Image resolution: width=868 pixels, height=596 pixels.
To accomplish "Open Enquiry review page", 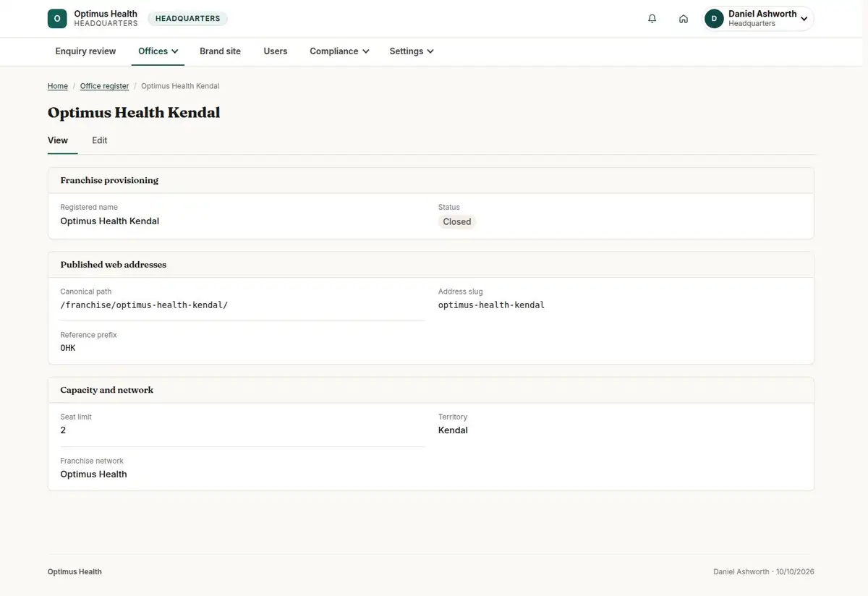I will point(85,51).
